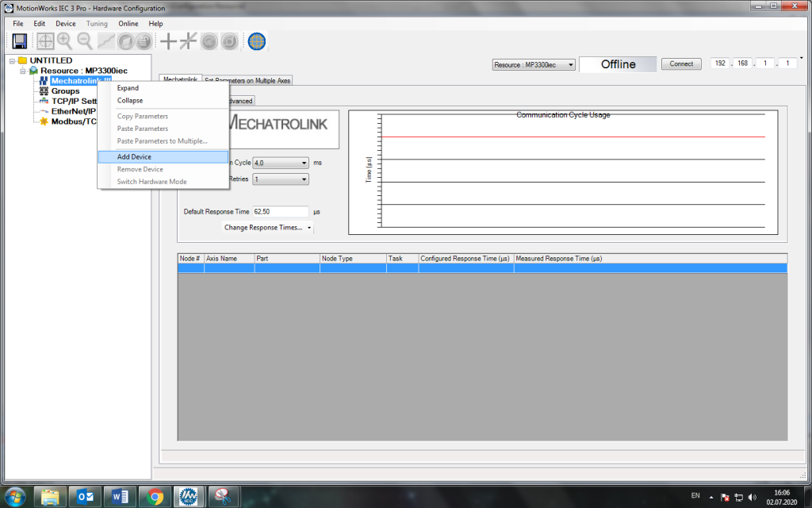Click the blue globe toolbar icon
The height and width of the screenshot is (508, 812).
[257, 41]
